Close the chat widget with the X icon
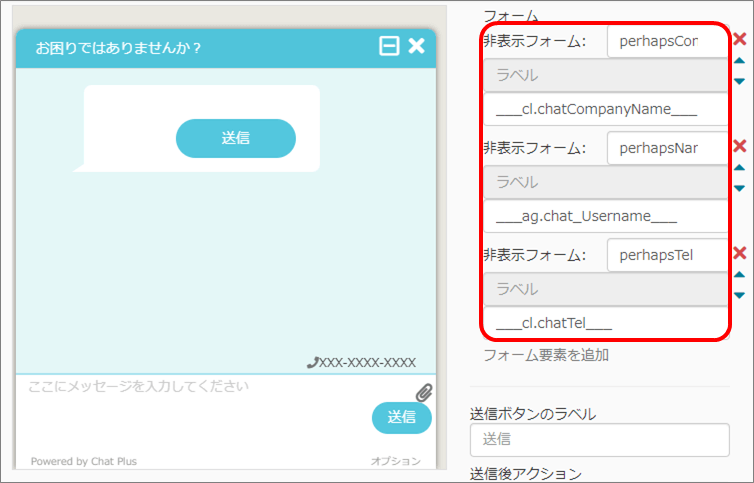This screenshot has height=483, width=754. (416, 46)
